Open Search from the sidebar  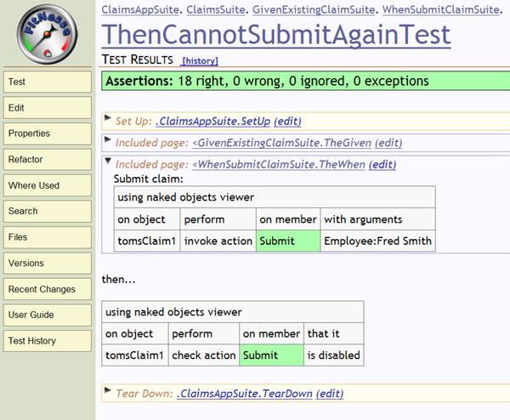47,212
